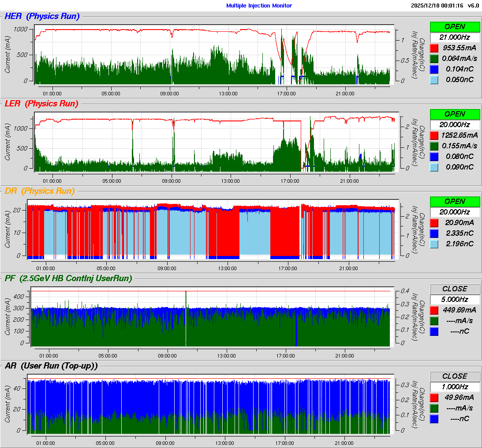Click the LER dark blue 0.080nC swatch
This screenshot has width=482, height=448.
(434, 157)
